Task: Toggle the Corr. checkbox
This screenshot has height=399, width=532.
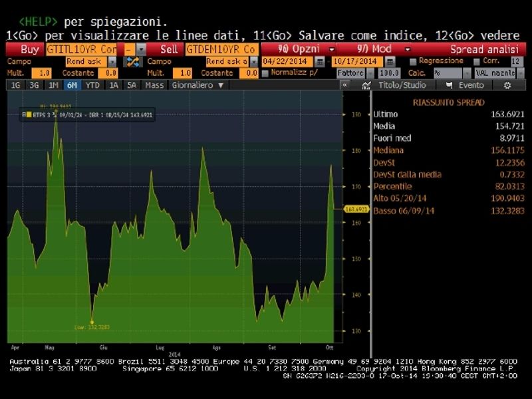Action: [x=477, y=61]
